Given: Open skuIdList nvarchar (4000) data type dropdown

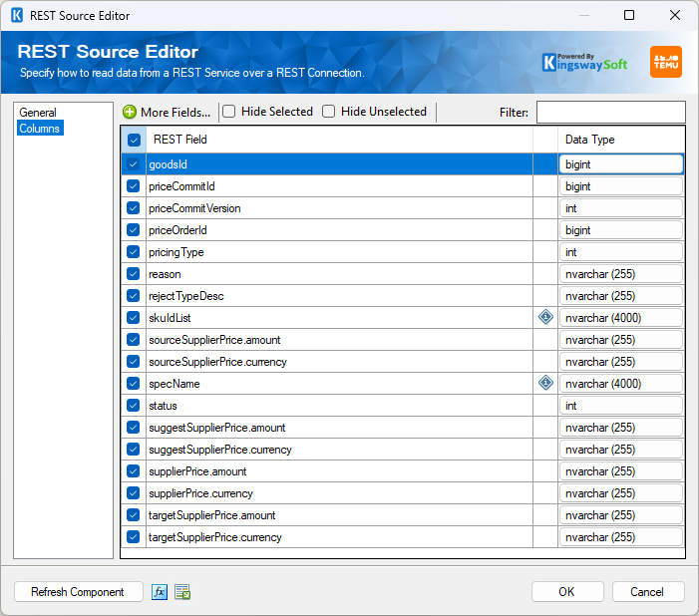Looking at the screenshot, I should 621,317.
